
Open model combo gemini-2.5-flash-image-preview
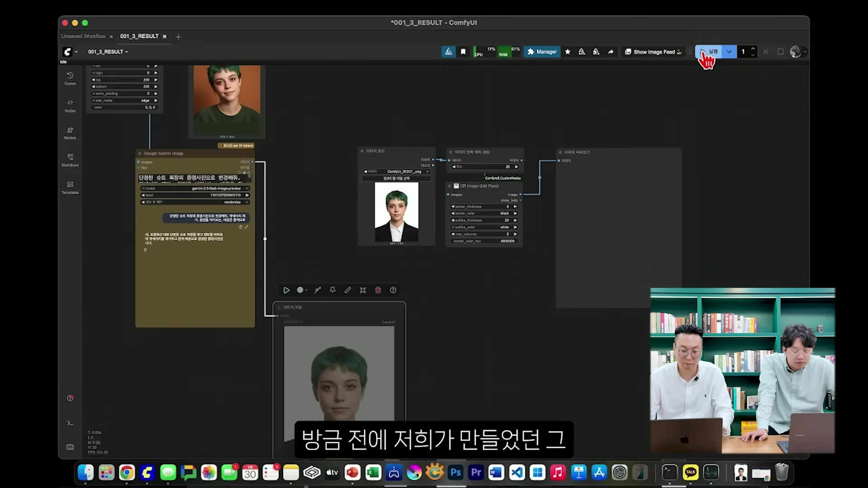click(195, 188)
